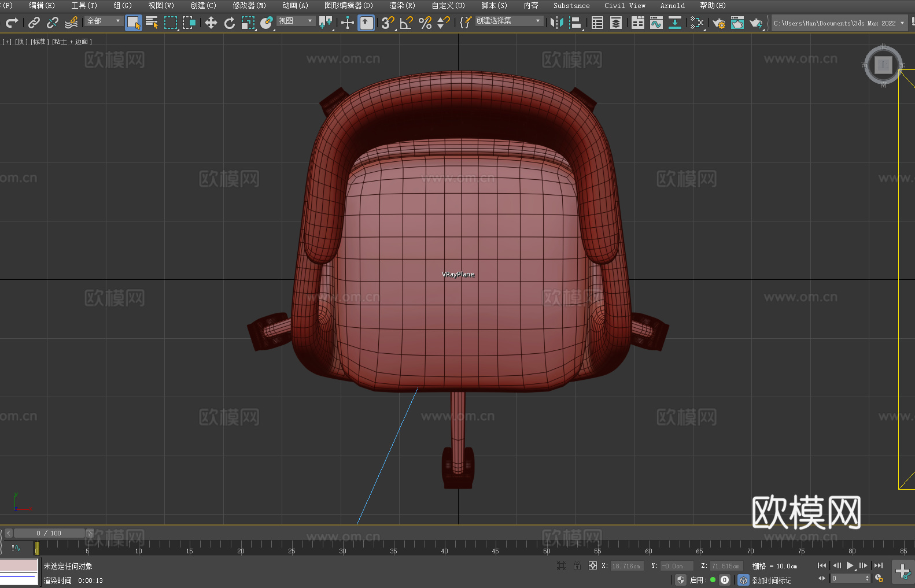Open the 编辑(E) menu
This screenshot has width=915, height=588.
[x=42, y=5]
